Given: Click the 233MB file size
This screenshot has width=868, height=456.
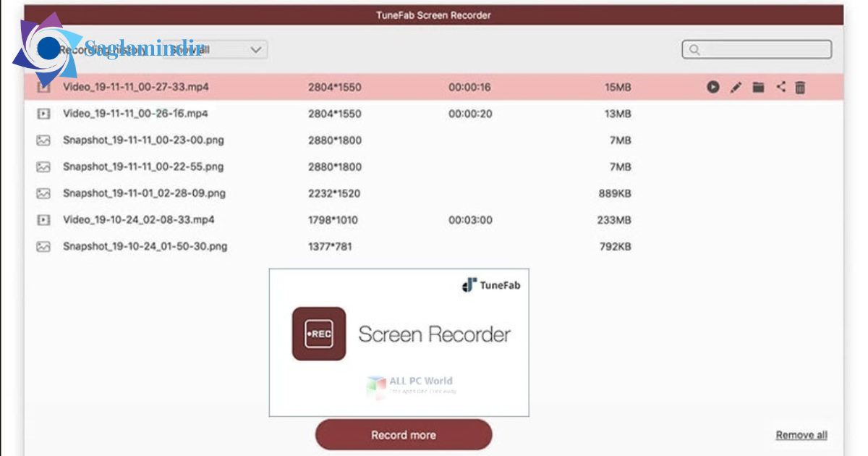Looking at the screenshot, I should pos(614,220).
